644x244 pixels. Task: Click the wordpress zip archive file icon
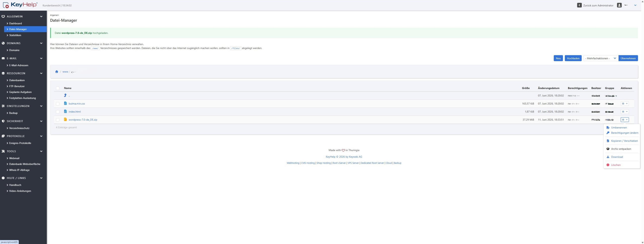point(65,119)
